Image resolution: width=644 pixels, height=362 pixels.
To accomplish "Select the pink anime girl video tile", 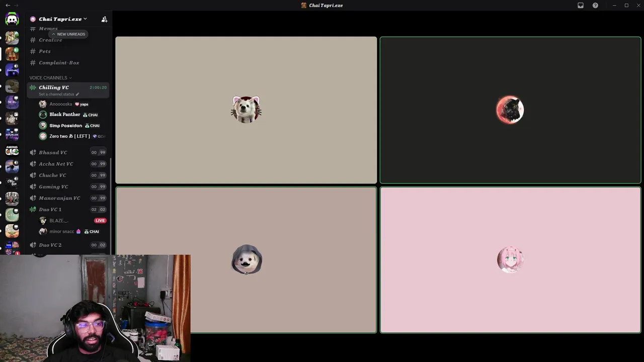I will point(510,260).
